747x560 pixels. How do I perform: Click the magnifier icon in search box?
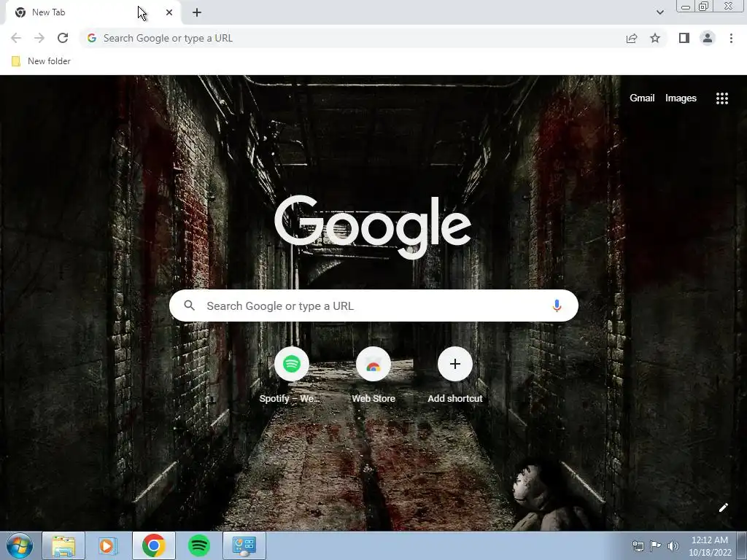pos(189,306)
